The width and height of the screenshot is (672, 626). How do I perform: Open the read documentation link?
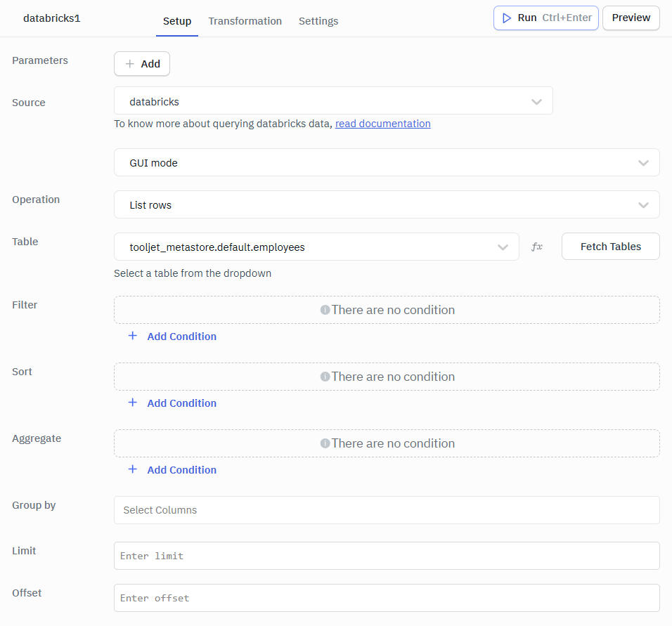382,124
